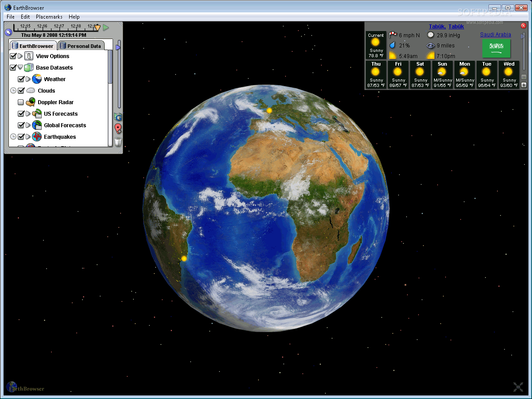Screen dimensions: 532x399
Task: Select the Wed forecast card
Action: pos(509,75)
